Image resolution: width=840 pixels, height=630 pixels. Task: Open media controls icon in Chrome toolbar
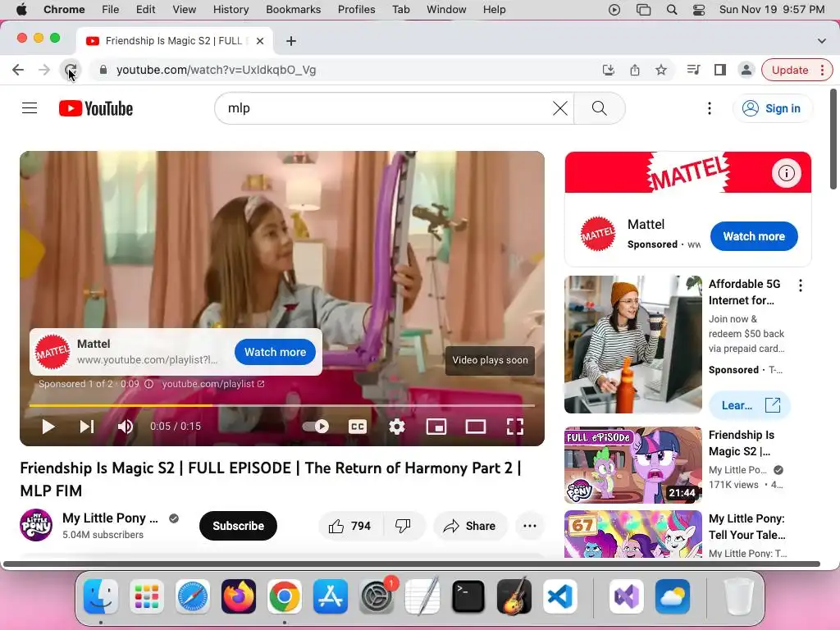tap(693, 70)
